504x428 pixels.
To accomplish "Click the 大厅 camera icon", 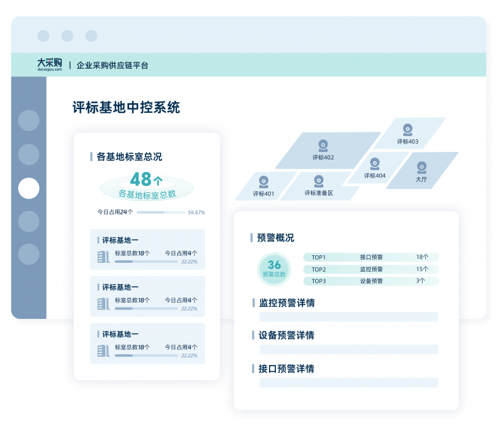I will [421, 167].
